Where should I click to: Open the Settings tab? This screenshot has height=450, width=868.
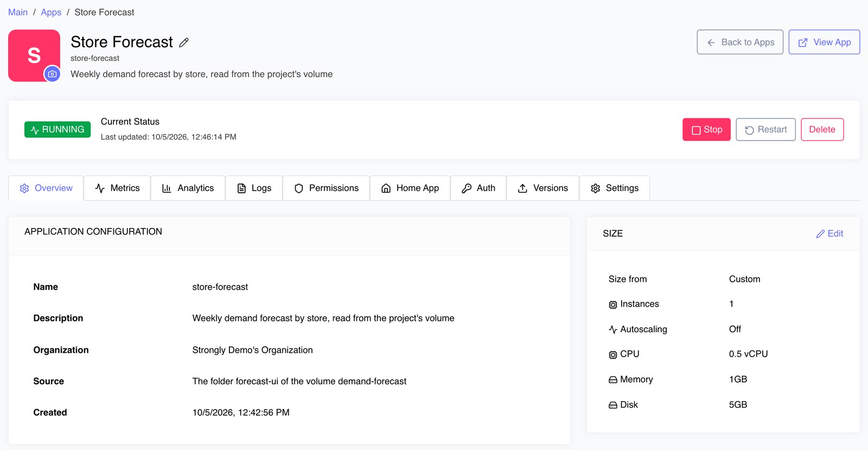click(x=615, y=188)
